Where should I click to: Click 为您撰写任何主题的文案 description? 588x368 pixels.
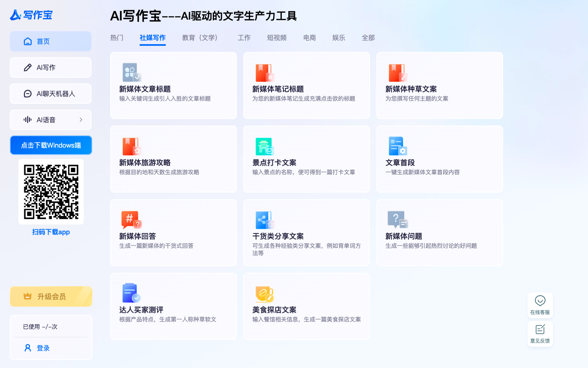tap(417, 99)
